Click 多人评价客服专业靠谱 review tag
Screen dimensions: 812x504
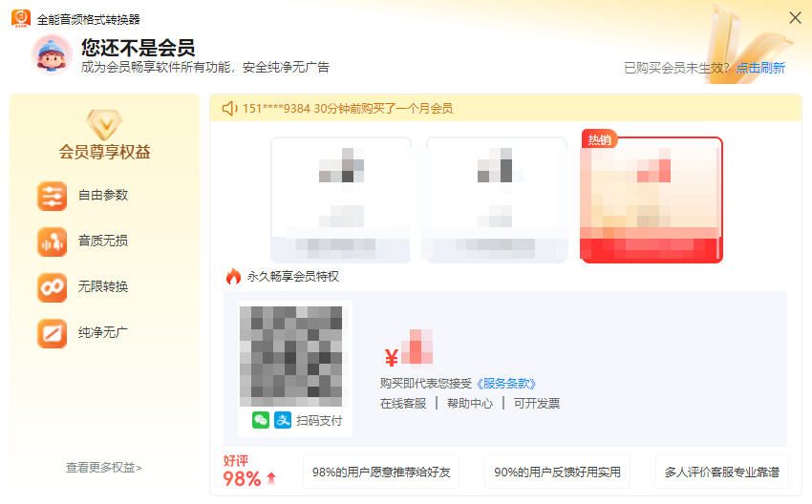click(x=722, y=472)
